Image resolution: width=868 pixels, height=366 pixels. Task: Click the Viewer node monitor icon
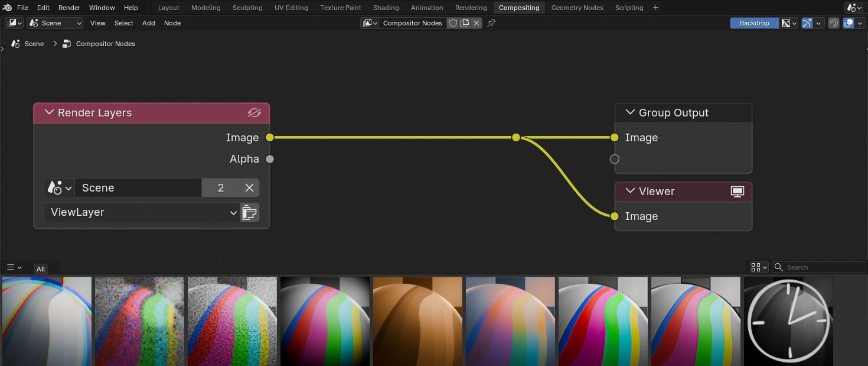737,192
